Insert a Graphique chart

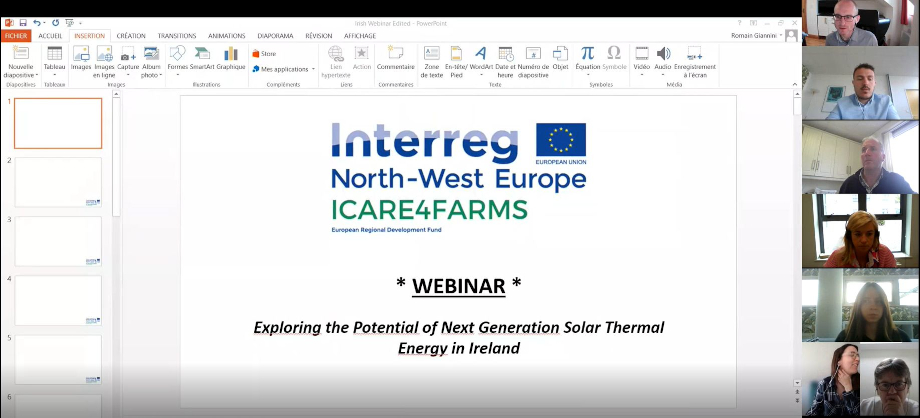click(x=231, y=58)
